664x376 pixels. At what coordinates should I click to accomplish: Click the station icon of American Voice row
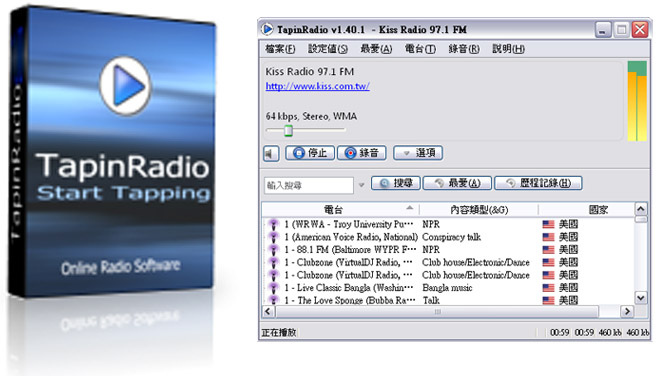tap(274, 237)
